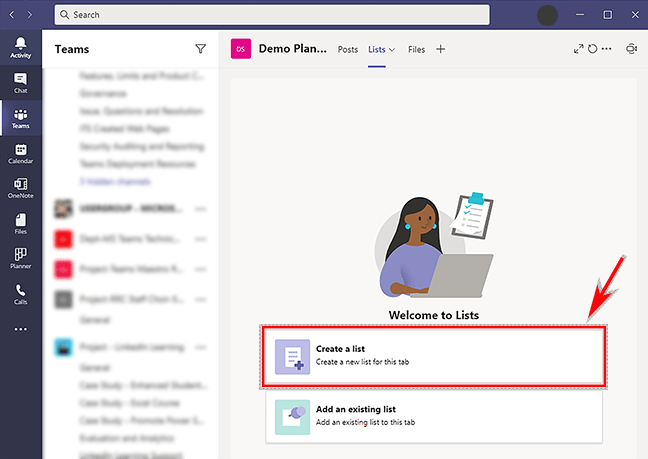Screen dimensions: 648x459
Task: Open more apps ellipsis in sidebar
Action: point(20,329)
